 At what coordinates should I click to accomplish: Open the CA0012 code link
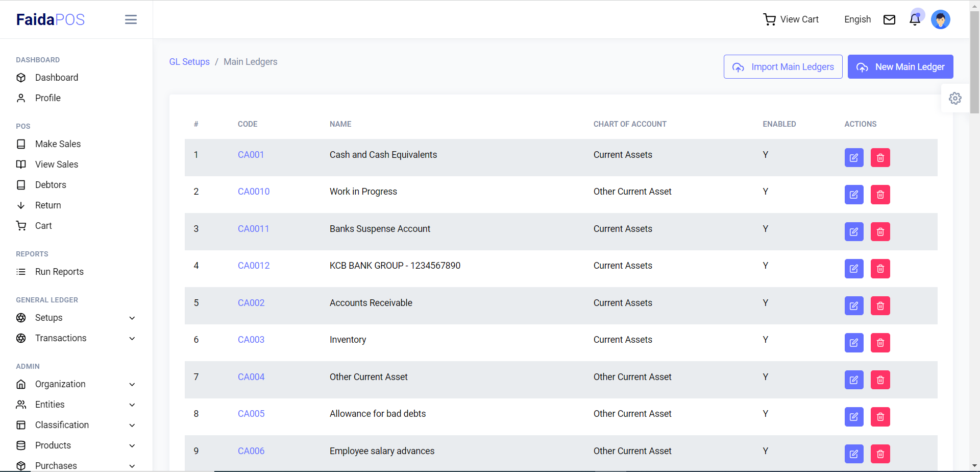tap(254, 266)
